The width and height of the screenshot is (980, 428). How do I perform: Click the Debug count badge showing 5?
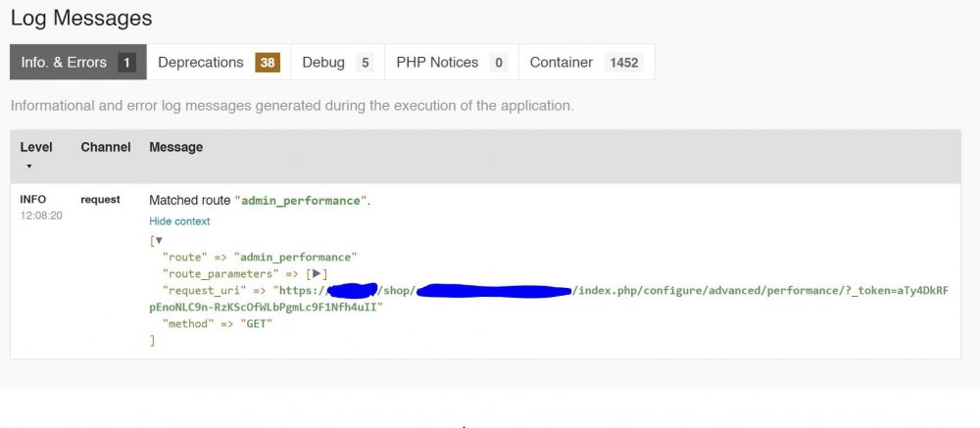pyautogui.click(x=365, y=63)
